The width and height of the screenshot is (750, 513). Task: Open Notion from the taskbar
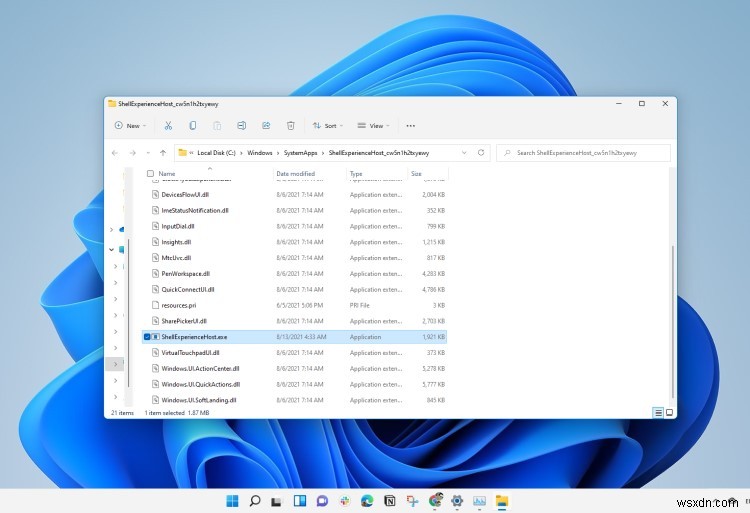point(390,501)
